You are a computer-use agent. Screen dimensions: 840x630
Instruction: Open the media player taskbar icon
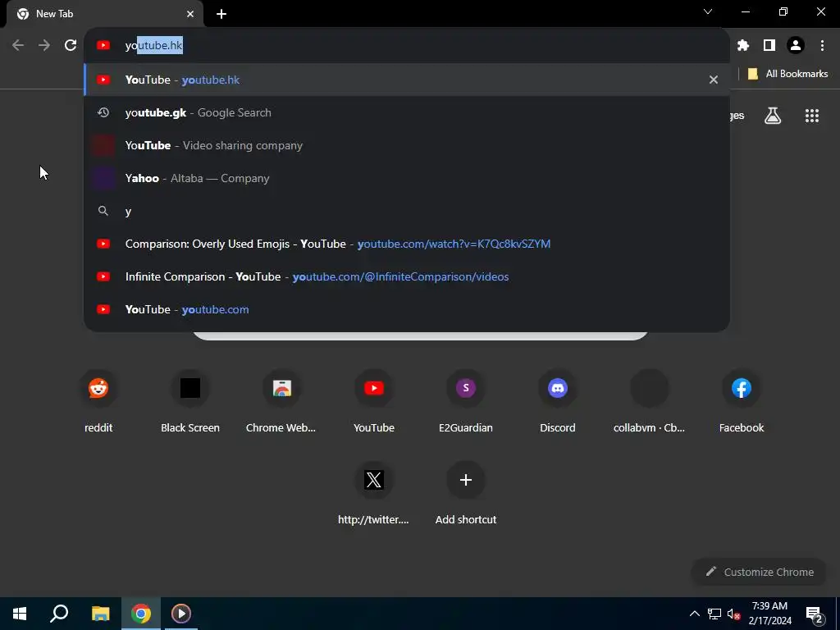[x=181, y=614]
